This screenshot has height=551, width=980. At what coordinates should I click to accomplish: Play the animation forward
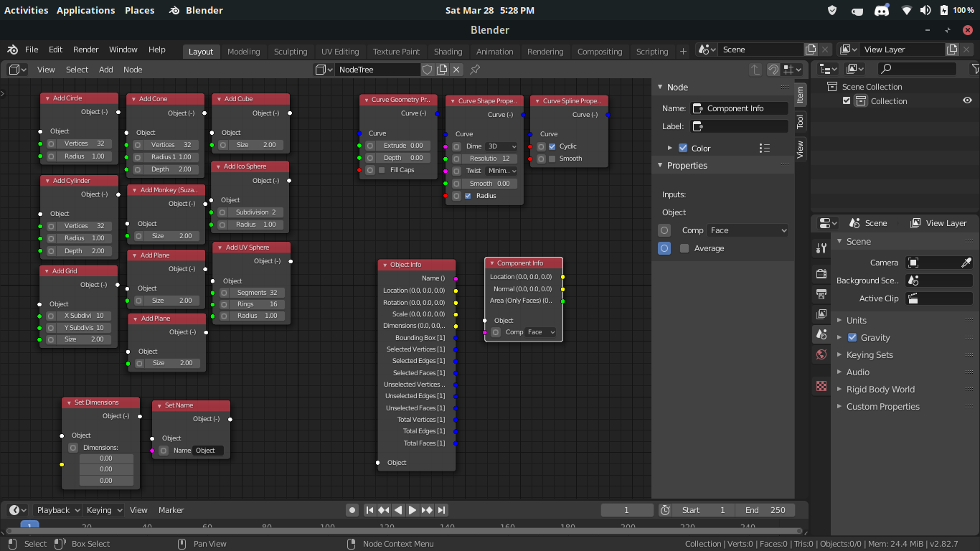413,510
